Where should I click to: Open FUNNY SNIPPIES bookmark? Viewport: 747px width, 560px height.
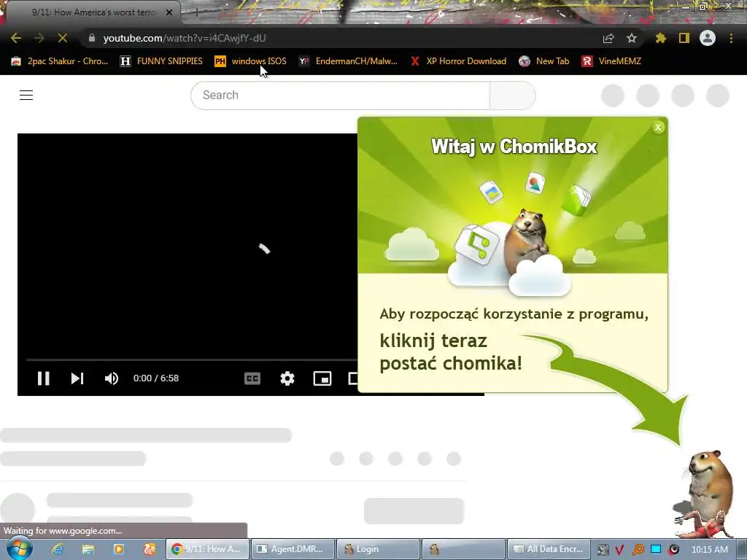(161, 61)
